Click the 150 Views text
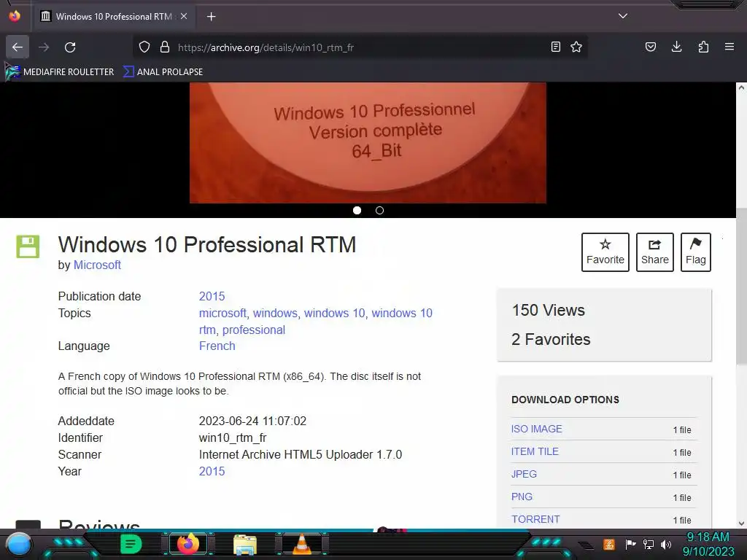The image size is (747, 560). [549, 311]
